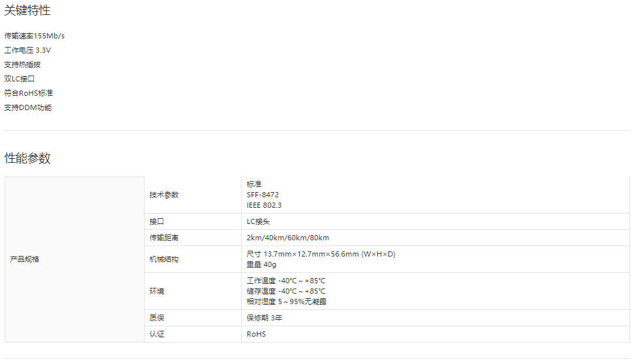636x364 pixels.
Task: Click the 机械结构 row label
Action: pyautogui.click(x=164, y=259)
